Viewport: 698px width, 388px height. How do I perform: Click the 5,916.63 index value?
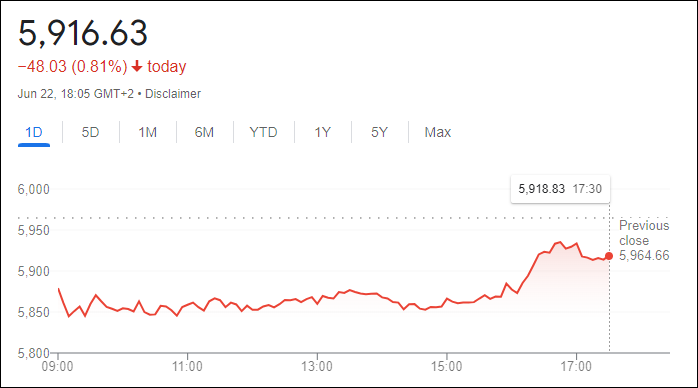83,33
